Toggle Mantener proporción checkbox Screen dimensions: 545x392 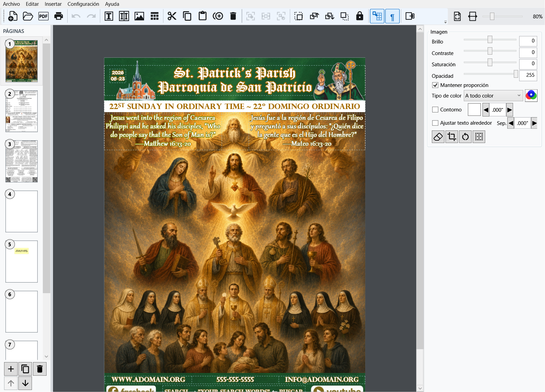(x=435, y=85)
